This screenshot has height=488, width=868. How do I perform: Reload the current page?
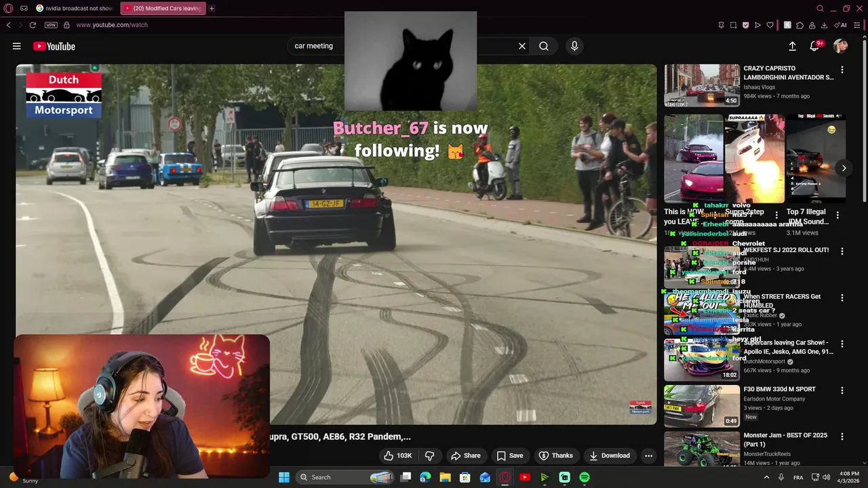(32, 25)
